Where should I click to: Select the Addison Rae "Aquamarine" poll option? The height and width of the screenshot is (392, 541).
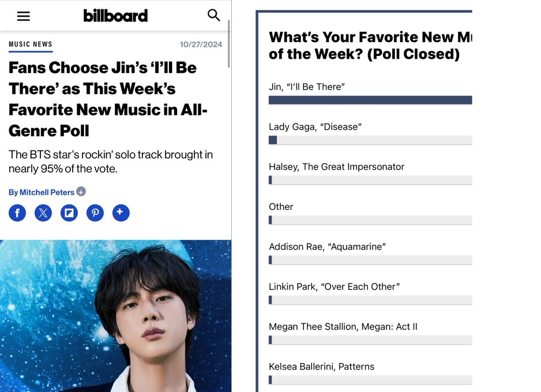coord(327,247)
